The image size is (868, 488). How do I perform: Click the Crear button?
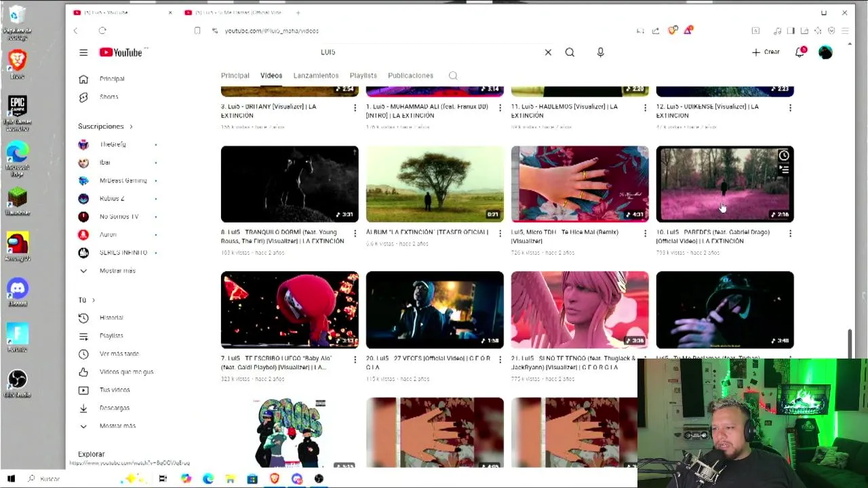(766, 52)
